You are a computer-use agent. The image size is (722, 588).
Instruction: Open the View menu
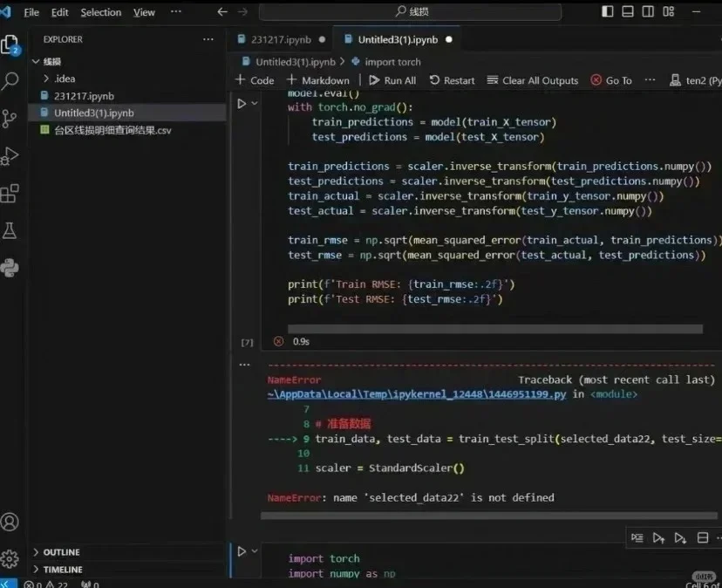[144, 12]
